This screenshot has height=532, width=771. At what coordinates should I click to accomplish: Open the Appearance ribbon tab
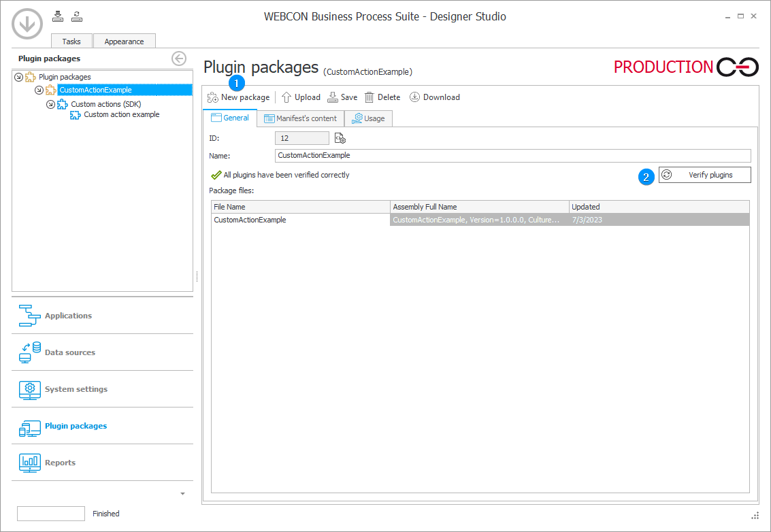tap(124, 41)
